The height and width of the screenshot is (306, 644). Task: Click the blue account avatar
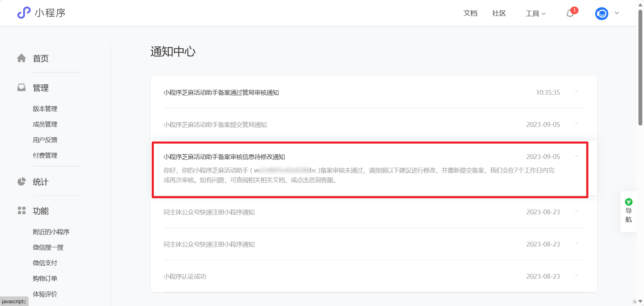602,13
